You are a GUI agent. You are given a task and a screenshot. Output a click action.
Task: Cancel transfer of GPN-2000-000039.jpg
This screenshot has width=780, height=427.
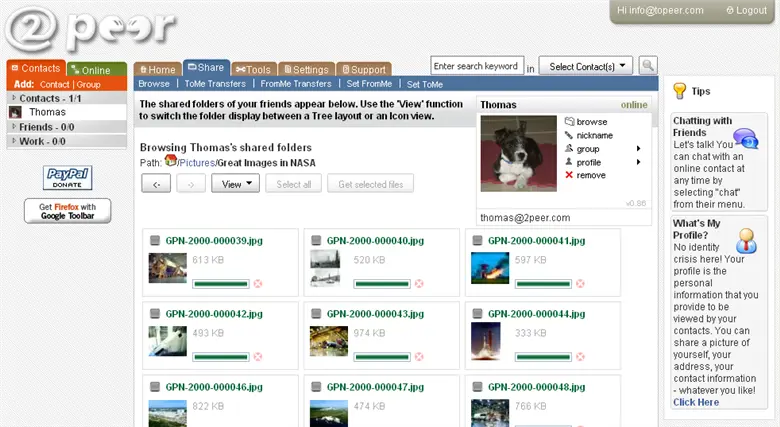coord(258,284)
